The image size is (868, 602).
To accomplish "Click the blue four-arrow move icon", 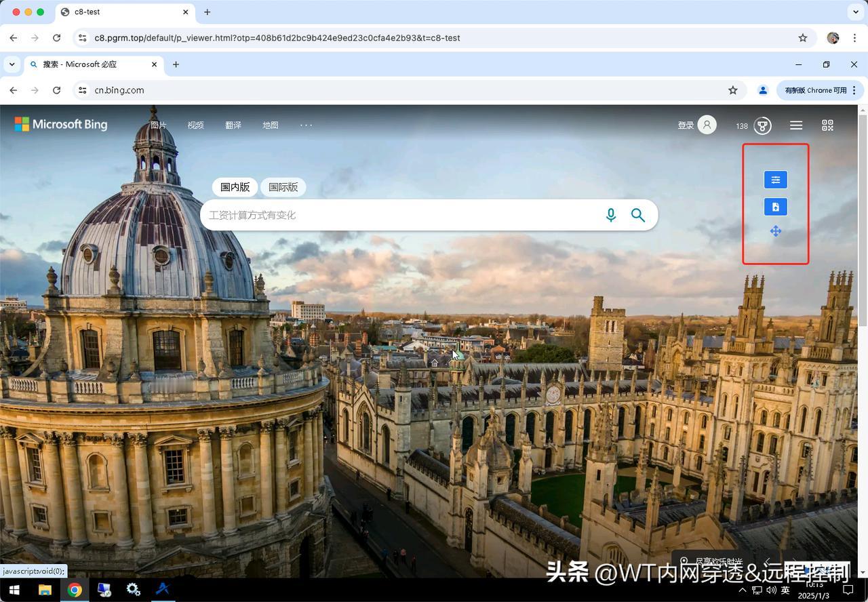I will pos(776,232).
